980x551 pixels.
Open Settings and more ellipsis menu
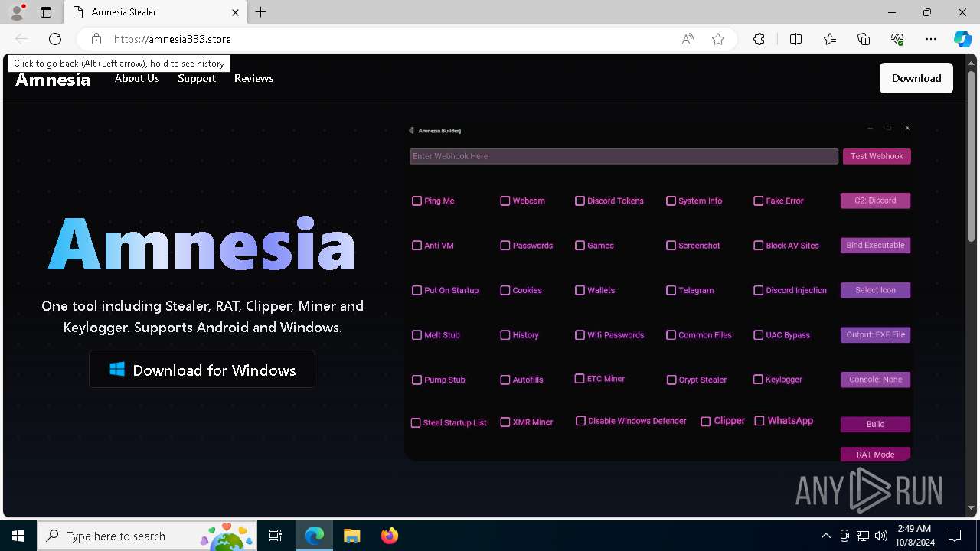coord(931,39)
